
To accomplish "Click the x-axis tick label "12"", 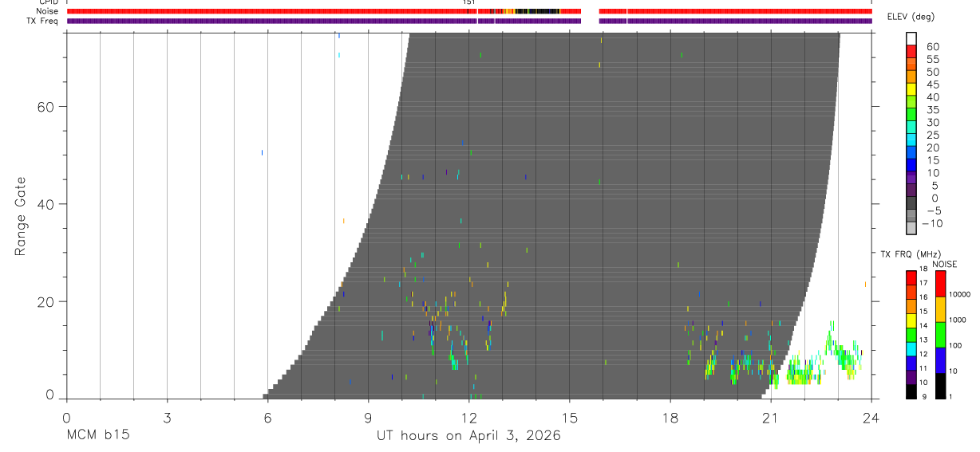I will pos(468,416).
